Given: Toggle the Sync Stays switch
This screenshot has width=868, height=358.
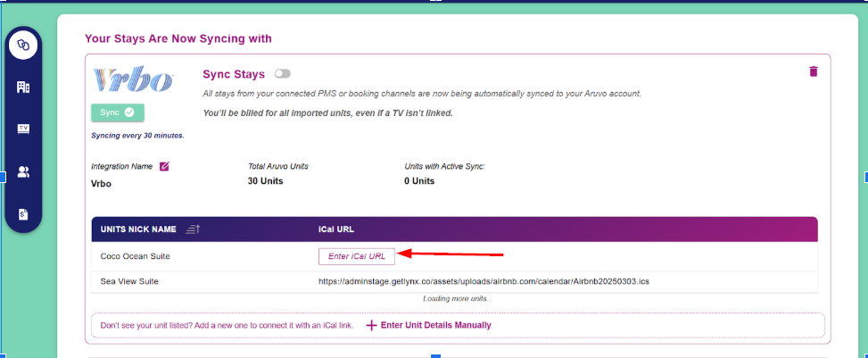Looking at the screenshot, I should 282,74.
